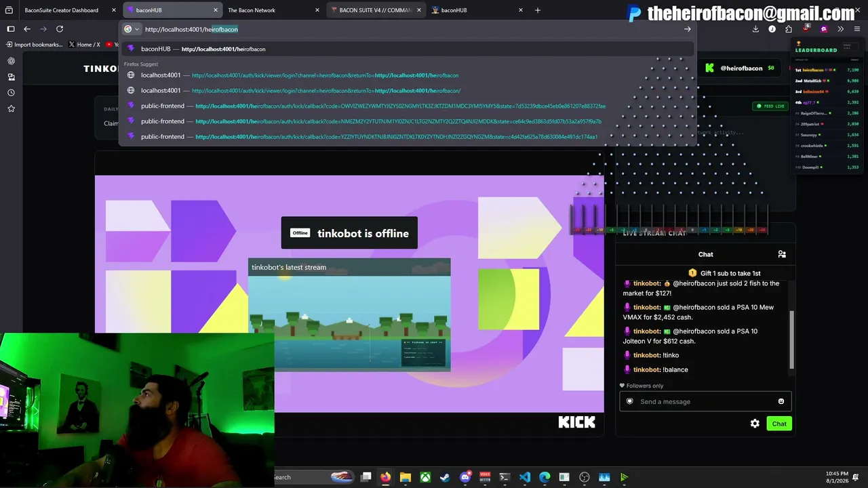Click the Send a message input
868x488 pixels.
705,401
